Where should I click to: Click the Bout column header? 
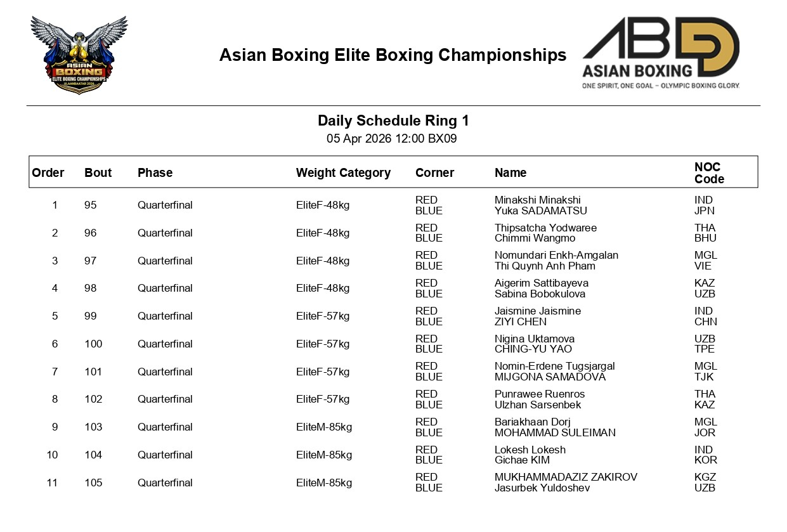pos(98,173)
